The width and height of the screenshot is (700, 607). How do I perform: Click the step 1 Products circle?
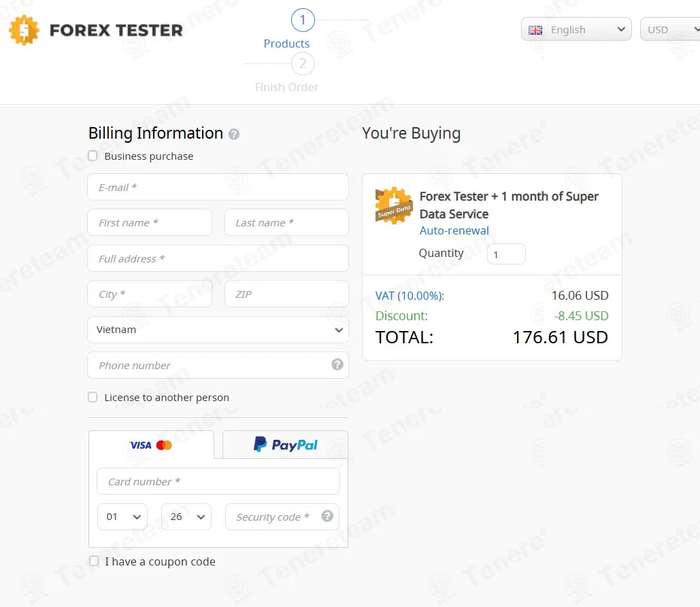[303, 20]
